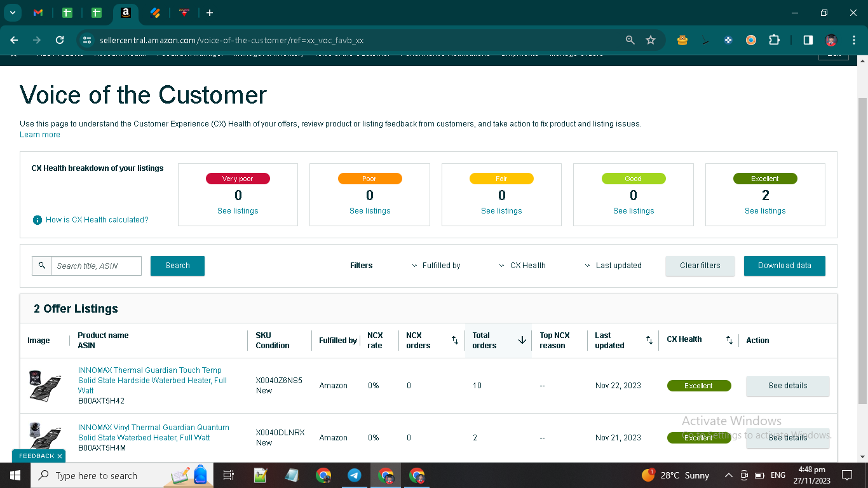The width and height of the screenshot is (868, 488).
Task: Sort by Last updated column arrows
Action: (649, 341)
